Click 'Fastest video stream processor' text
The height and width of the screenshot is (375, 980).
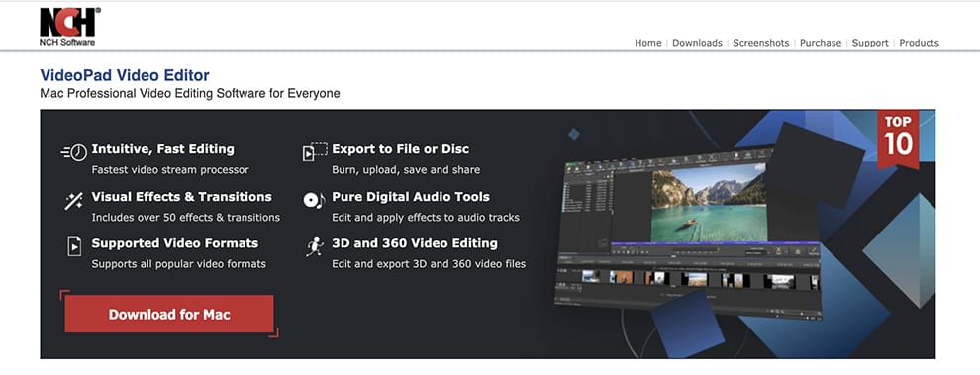(170, 170)
